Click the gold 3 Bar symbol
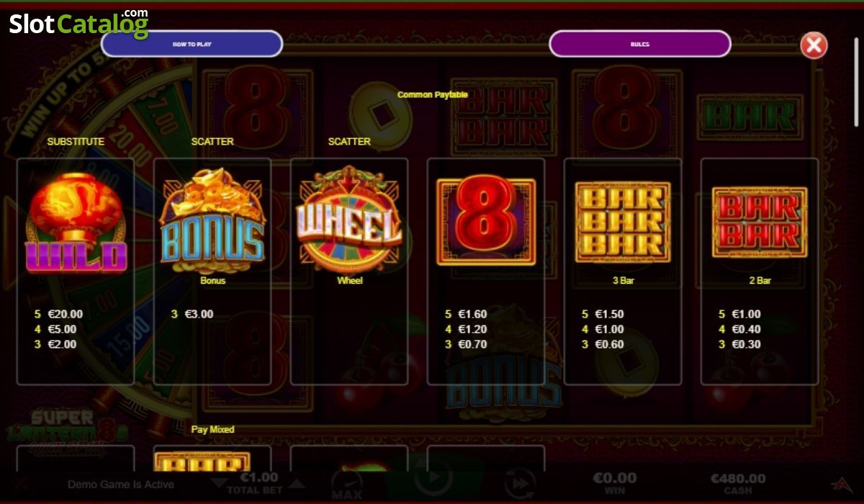Image resolution: width=864 pixels, height=504 pixels. (623, 222)
